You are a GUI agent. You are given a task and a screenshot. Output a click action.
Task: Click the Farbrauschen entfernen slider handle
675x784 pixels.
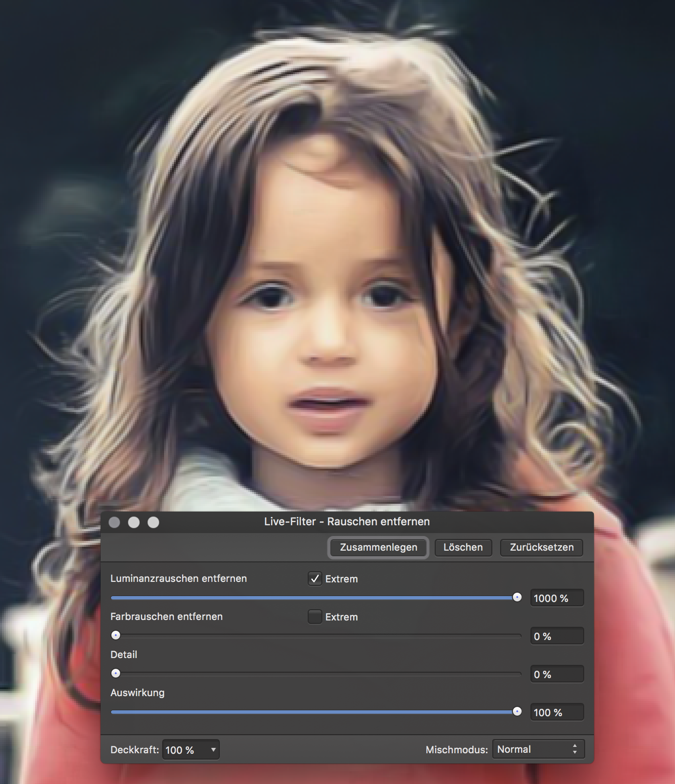pos(116,636)
